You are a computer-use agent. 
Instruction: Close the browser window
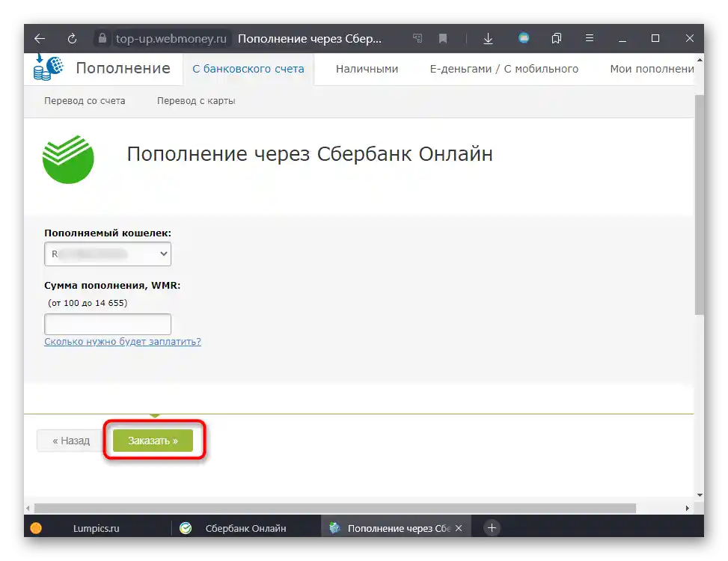click(689, 38)
